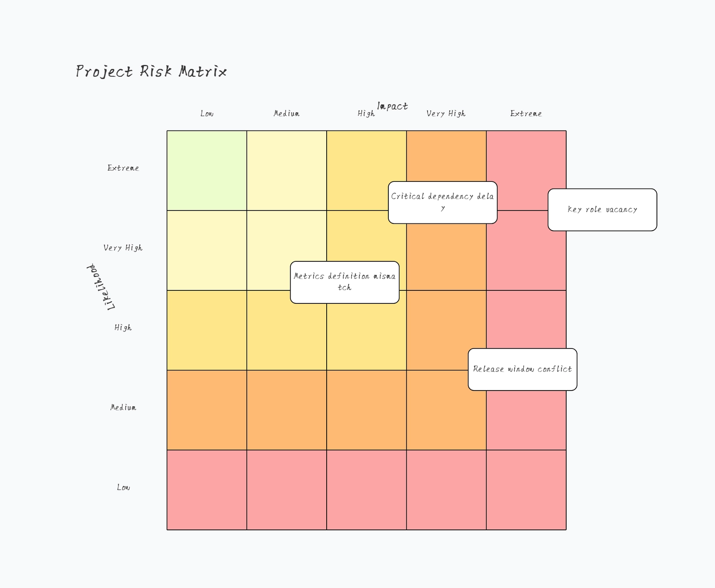Click the Impact axis title
The height and width of the screenshot is (588, 715).
[x=392, y=106]
